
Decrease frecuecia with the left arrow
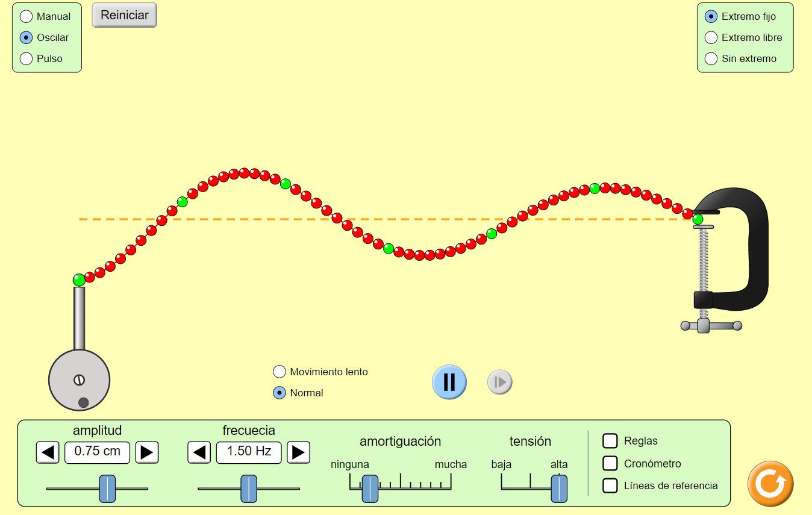(199, 452)
